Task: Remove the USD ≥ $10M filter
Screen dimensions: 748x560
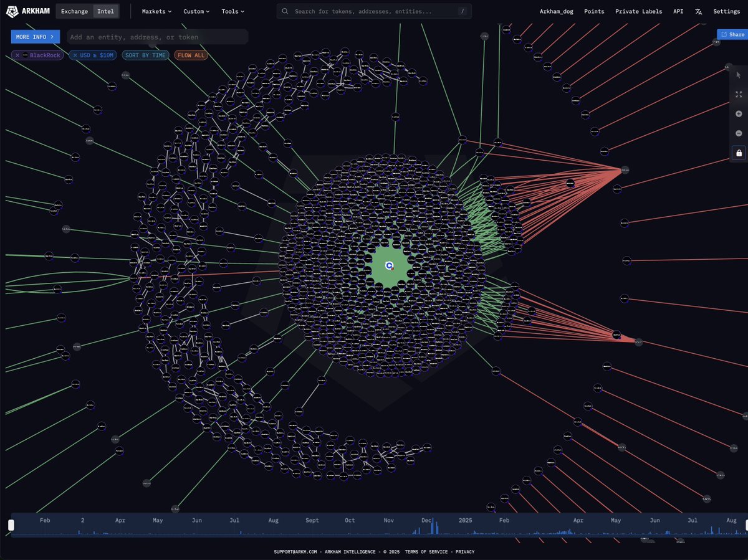Action: (x=75, y=55)
